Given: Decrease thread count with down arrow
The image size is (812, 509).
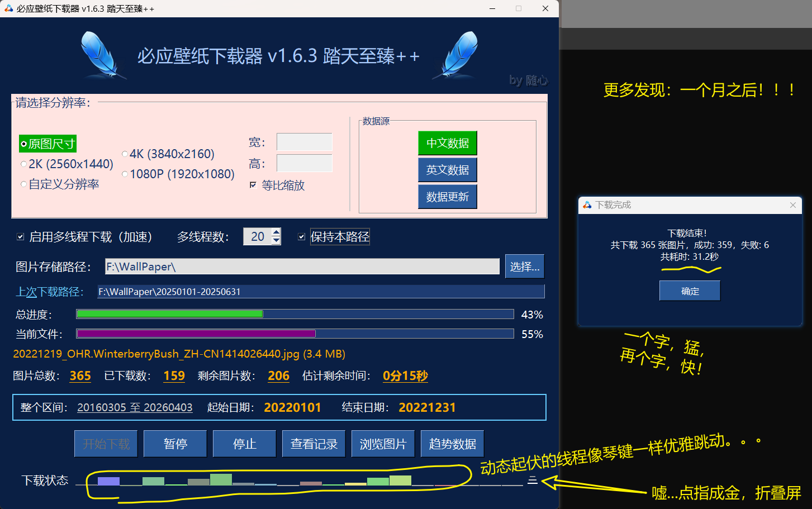Looking at the screenshot, I should [276, 241].
